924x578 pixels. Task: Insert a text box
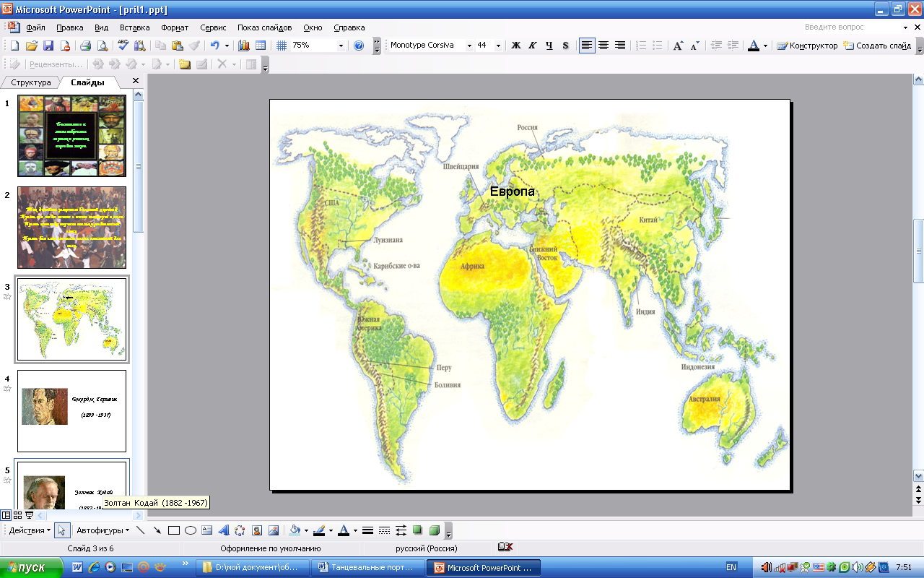pos(207,530)
